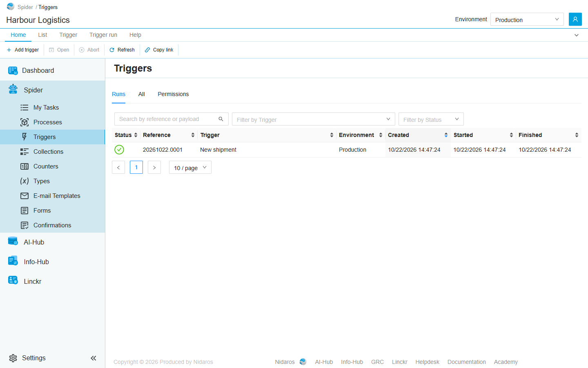The height and width of the screenshot is (368, 588).
Task: Open the GRC footer link
Action: [377, 362]
